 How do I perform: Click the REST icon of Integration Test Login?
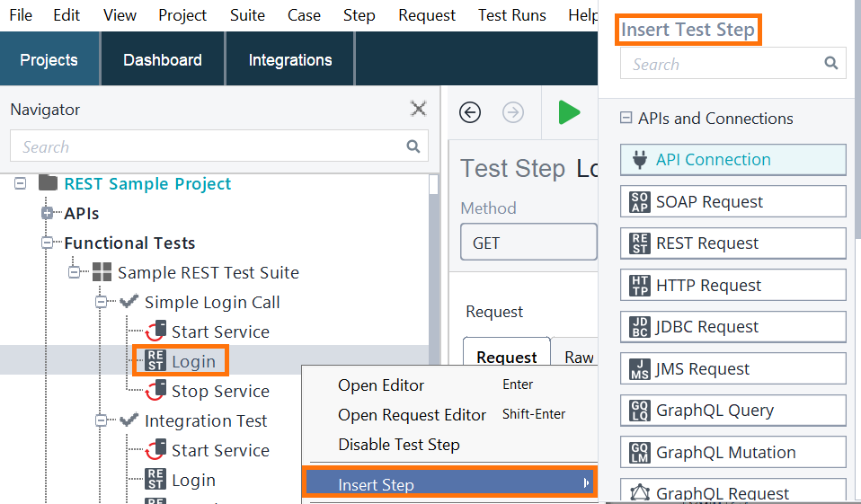tap(155, 480)
